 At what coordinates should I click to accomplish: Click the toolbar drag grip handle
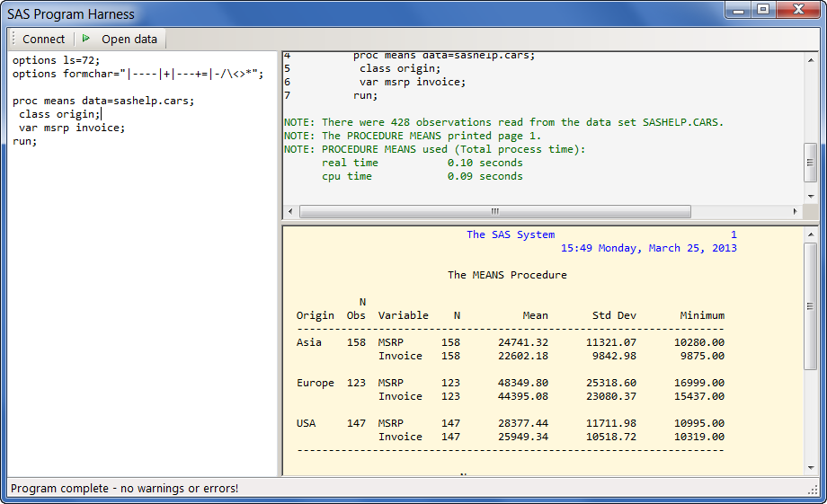[x=13, y=39]
